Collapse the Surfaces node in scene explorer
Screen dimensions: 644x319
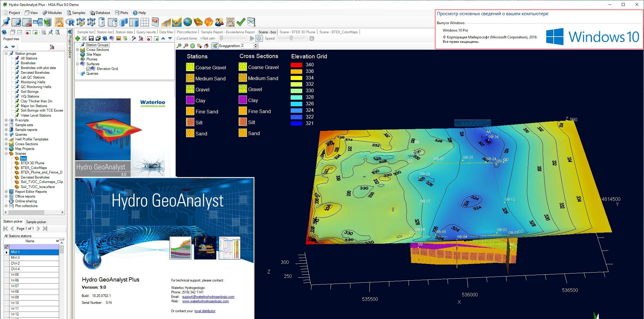[x=77, y=64]
